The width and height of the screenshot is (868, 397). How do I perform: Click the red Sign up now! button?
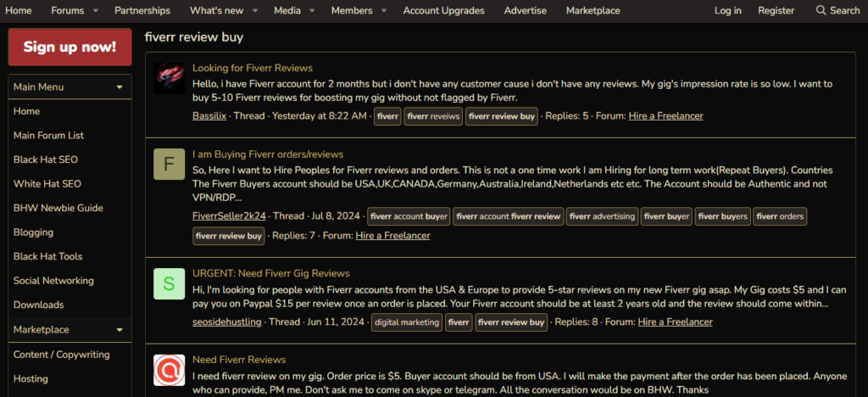(x=70, y=47)
